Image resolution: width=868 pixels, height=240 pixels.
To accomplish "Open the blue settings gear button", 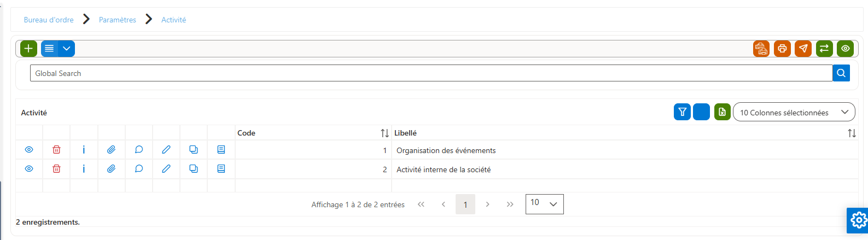I will (x=858, y=220).
